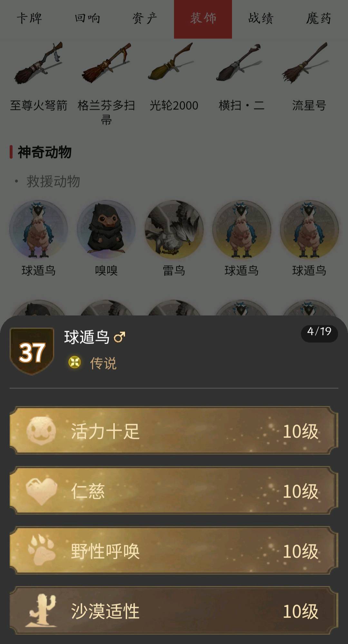Tap the 4/19 page counter

pyautogui.click(x=319, y=332)
